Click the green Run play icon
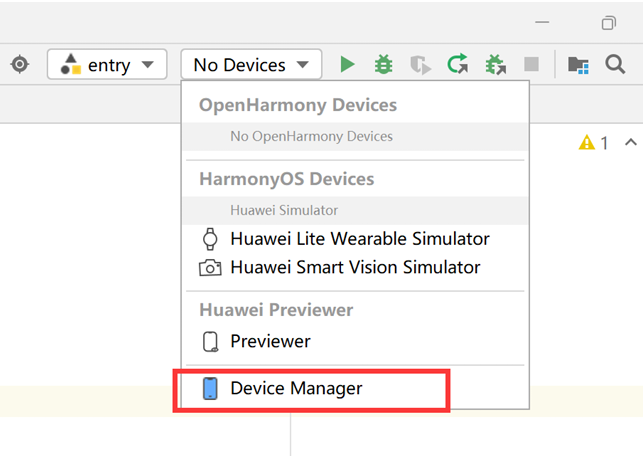 (347, 64)
